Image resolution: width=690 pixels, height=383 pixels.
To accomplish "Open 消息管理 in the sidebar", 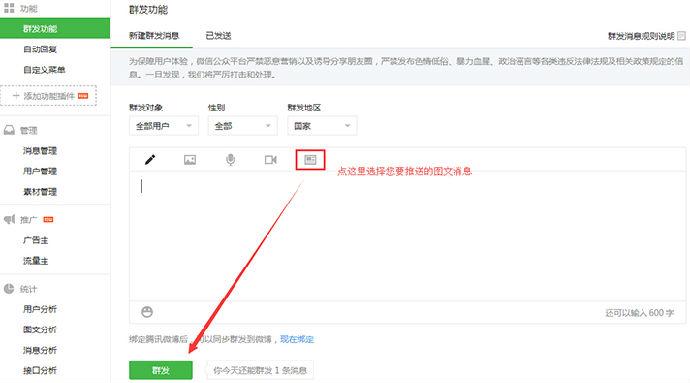I will pos(40,151).
